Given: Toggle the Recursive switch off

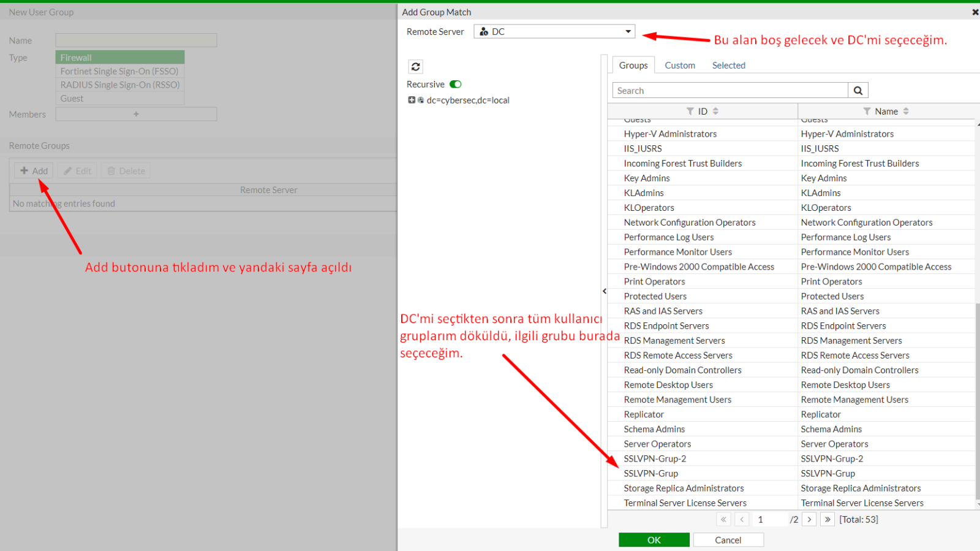Looking at the screenshot, I should click(456, 85).
